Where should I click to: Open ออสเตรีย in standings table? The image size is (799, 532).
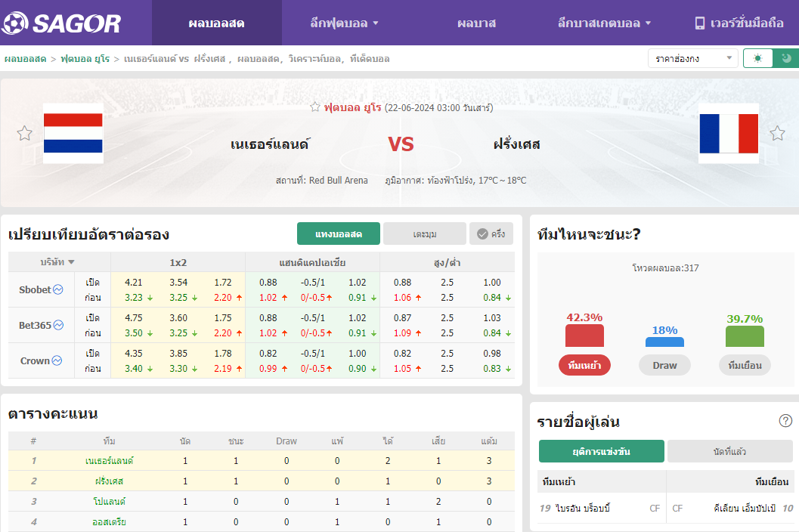(x=109, y=522)
